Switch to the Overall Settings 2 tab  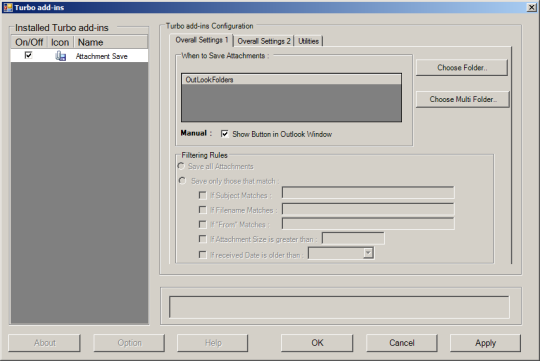[264, 41]
